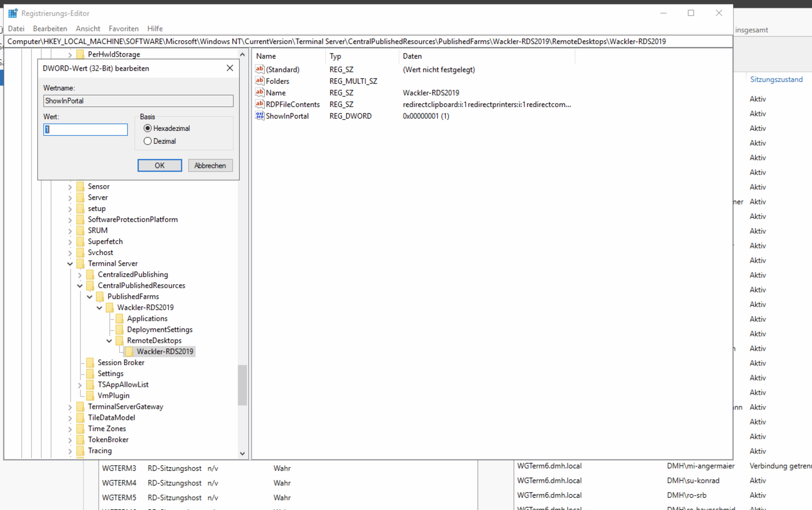Select the Dezimal base option
The image size is (812, 510).
pos(147,141)
